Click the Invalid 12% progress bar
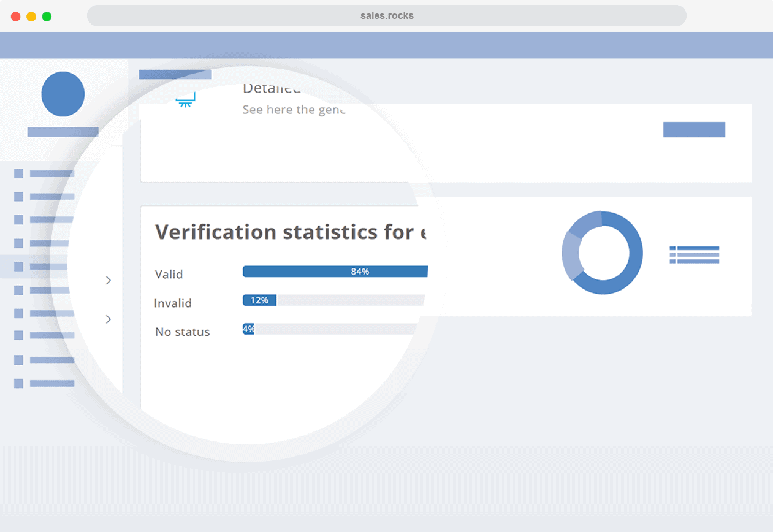Screen dimensions: 773x532 click(335, 300)
